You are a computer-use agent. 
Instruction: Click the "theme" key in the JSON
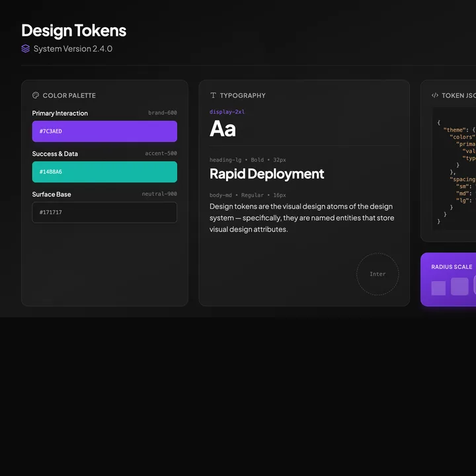[456, 130]
